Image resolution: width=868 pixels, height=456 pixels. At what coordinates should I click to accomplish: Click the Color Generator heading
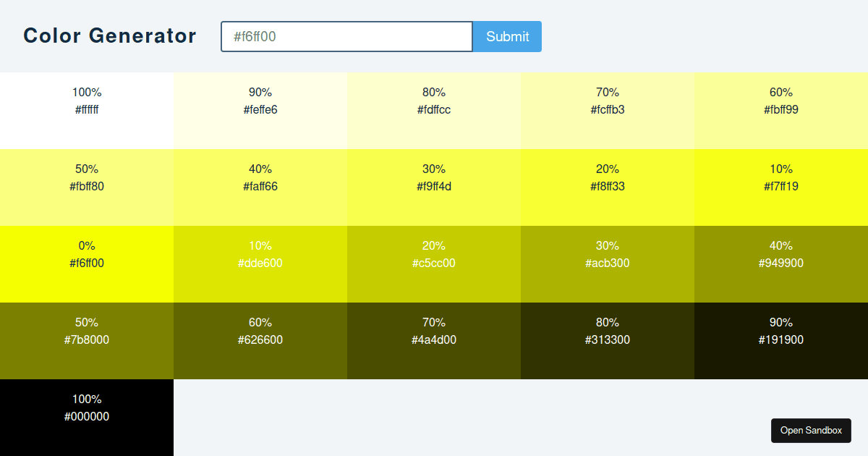(x=110, y=35)
